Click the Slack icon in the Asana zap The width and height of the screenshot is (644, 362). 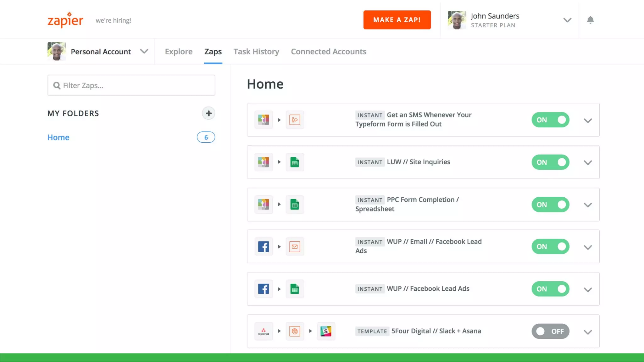326,331
